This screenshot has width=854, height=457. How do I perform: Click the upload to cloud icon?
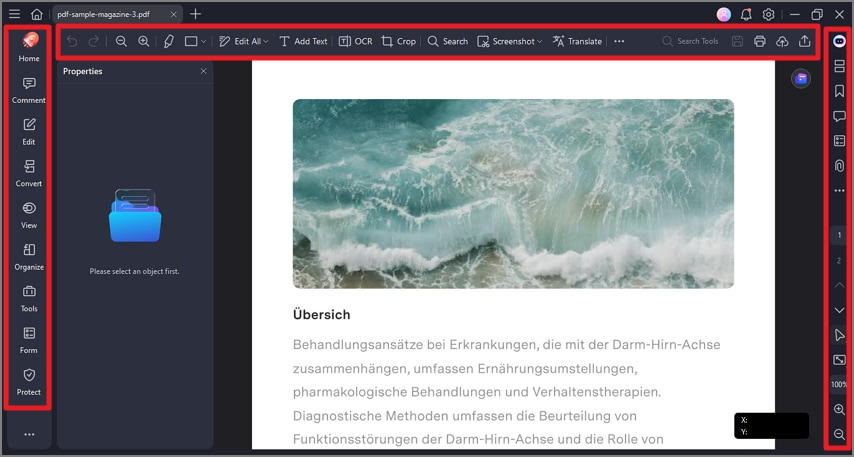[x=782, y=41]
